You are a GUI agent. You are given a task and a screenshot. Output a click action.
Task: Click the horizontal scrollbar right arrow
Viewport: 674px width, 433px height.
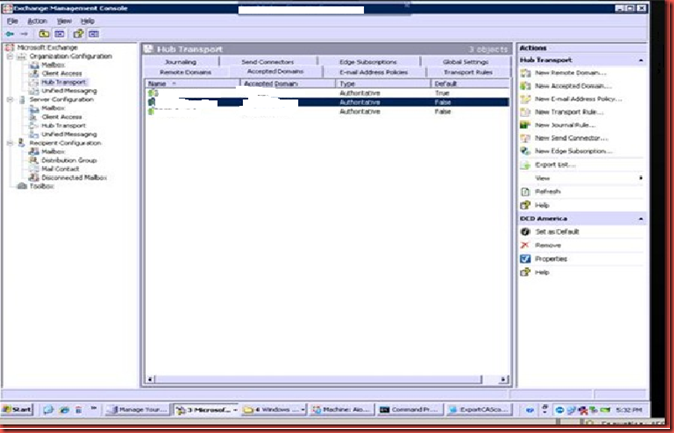click(x=504, y=379)
